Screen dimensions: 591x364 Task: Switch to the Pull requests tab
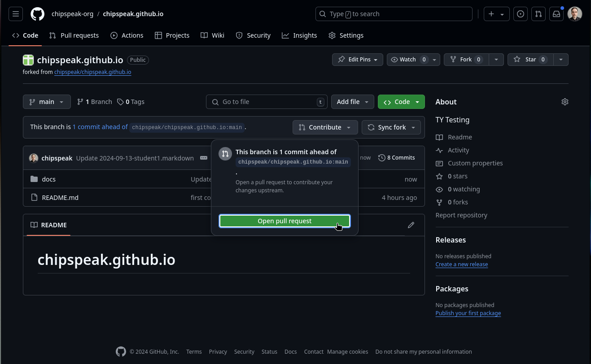click(74, 35)
